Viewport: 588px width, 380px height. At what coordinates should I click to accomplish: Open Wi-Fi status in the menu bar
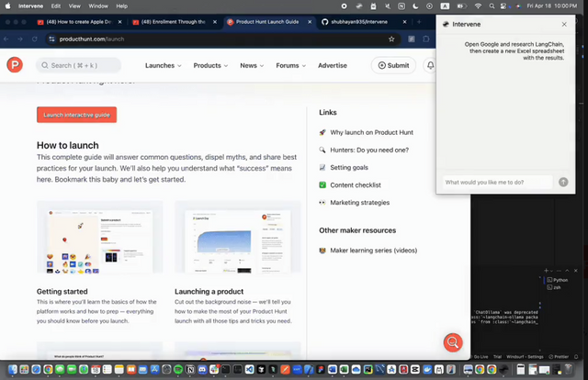tap(478, 6)
